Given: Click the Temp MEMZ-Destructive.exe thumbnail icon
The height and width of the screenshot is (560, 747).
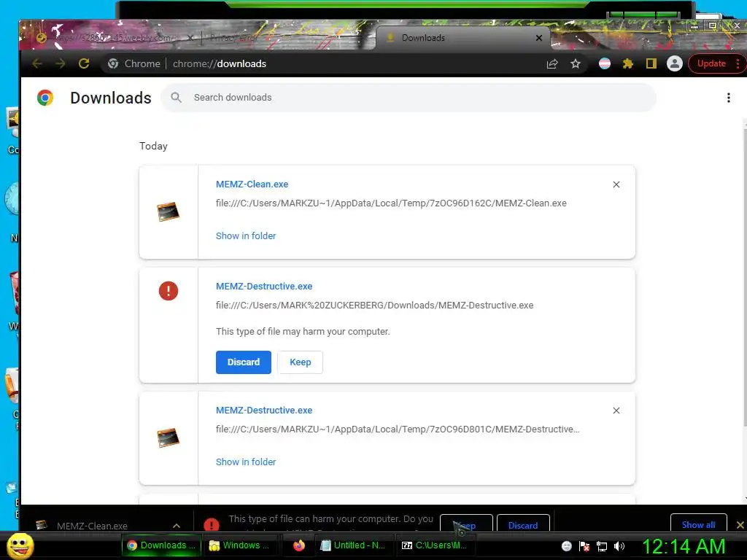Looking at the screenshot, I should coord(169,437).
